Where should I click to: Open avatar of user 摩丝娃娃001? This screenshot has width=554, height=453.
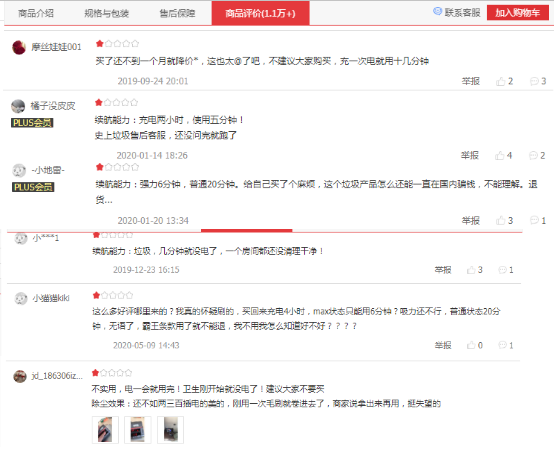click(19, 47)
